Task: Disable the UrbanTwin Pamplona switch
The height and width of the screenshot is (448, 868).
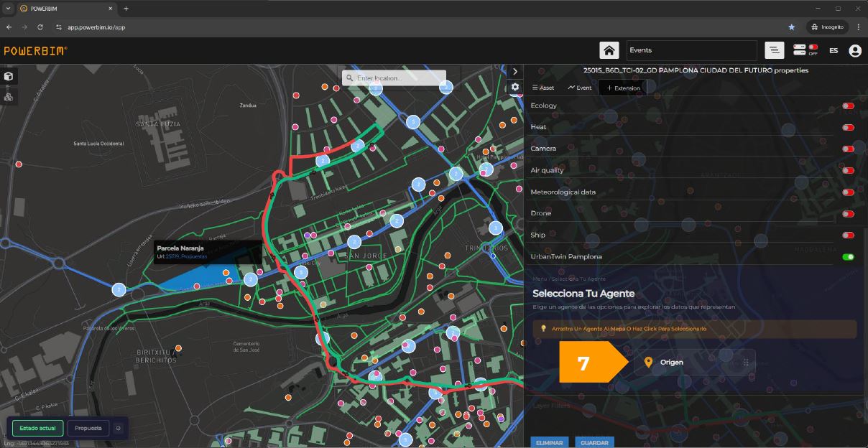Action: 849,256
